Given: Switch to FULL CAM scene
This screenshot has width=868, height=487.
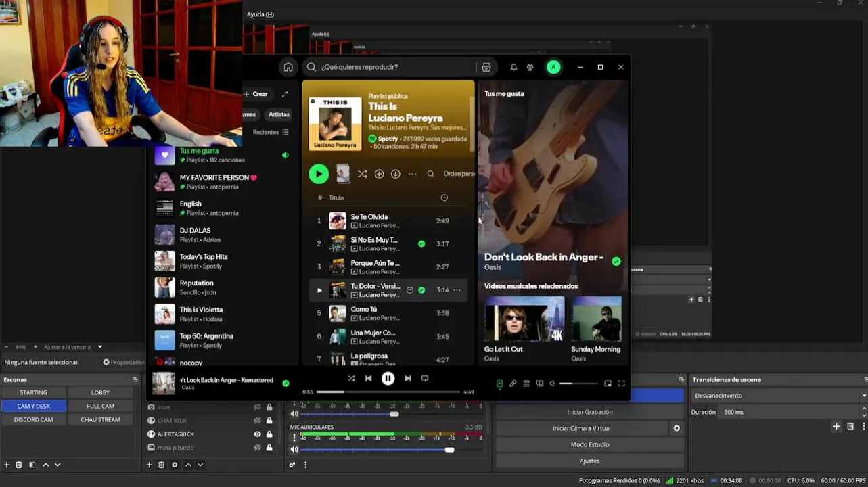Looking at the screenshot, I should (100, 406).
